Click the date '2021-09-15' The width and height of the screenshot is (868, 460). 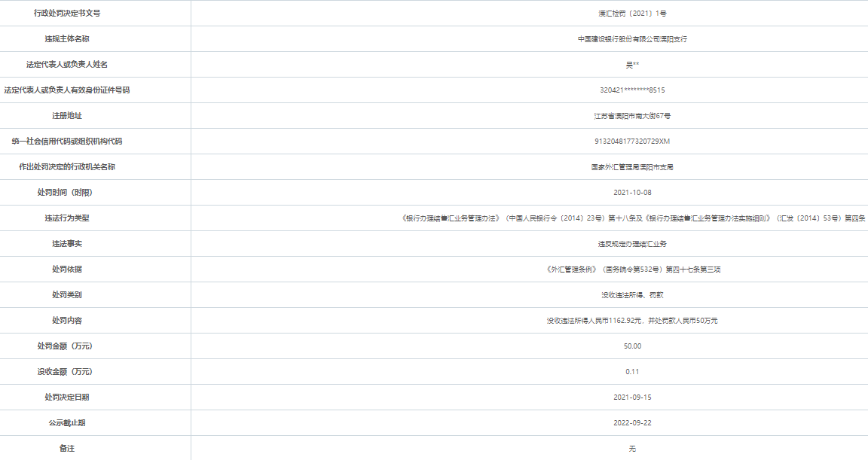pos(632,397)
